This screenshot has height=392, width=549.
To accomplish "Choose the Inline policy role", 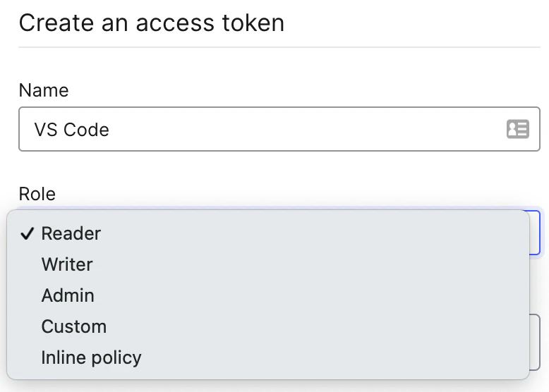I will [91, 357].
